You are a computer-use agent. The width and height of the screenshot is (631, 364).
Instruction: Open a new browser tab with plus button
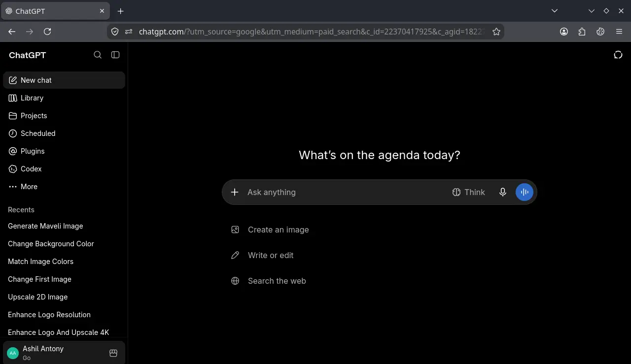click(x=121, y=11)
